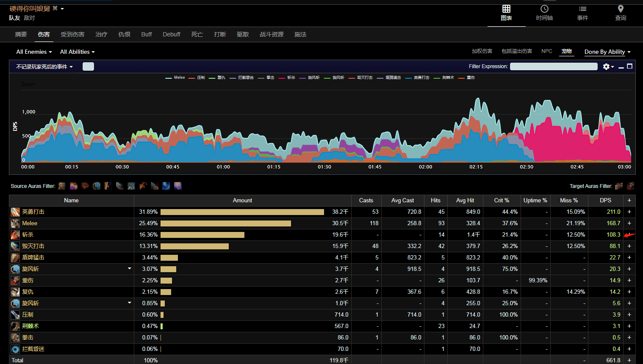Toggle the 盾牌猛击 series in chart legend
This screenshot has width=643, height=364.
coord(389,77)
